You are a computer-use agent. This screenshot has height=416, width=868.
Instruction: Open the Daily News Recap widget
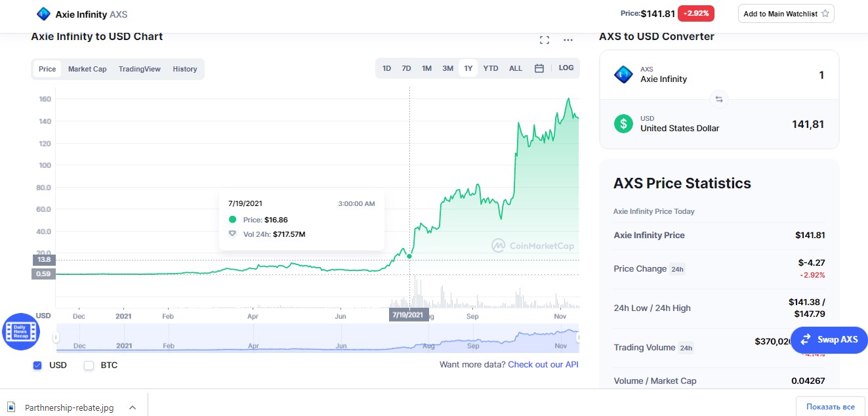click(22, 331)
